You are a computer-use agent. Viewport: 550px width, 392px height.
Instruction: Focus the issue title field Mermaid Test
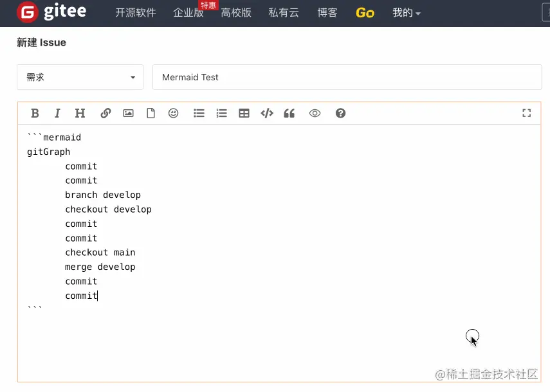[347, 77]
